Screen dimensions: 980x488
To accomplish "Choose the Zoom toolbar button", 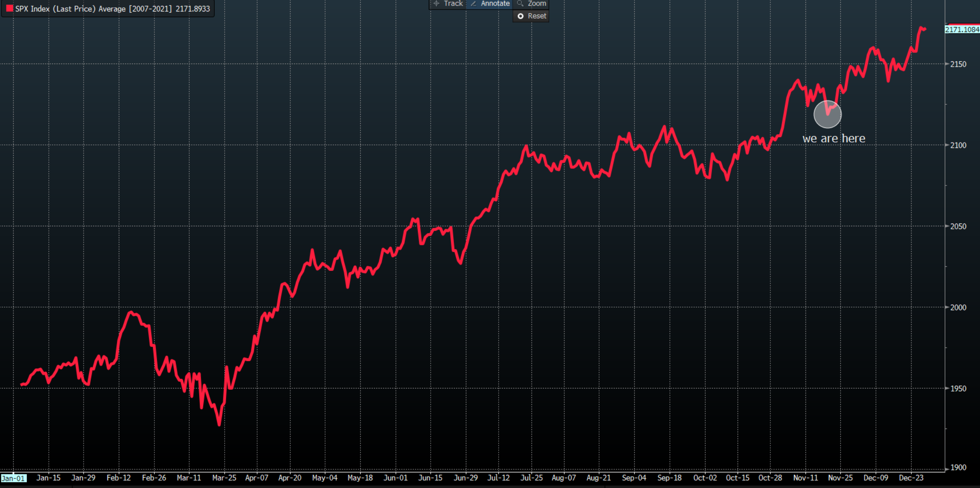I will [x=531, y=4].
